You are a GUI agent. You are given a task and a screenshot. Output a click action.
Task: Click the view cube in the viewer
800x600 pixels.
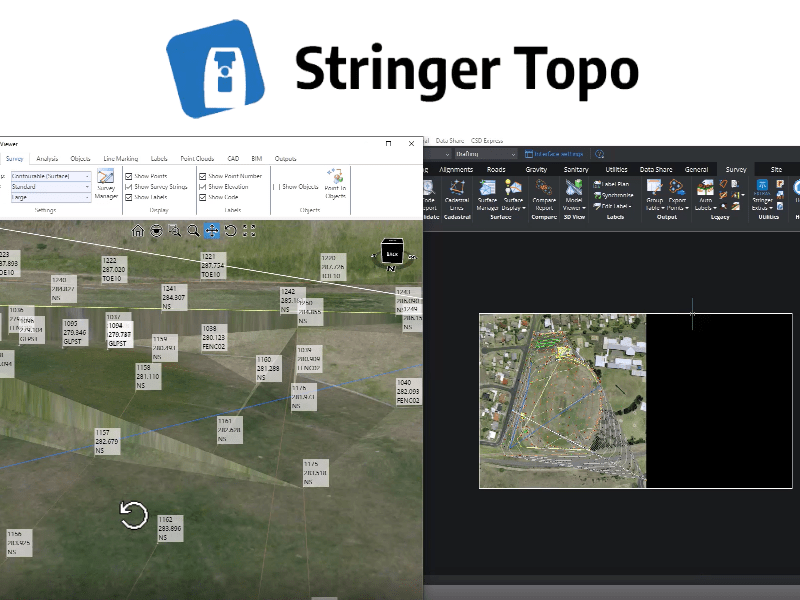[x=392, y=253]
